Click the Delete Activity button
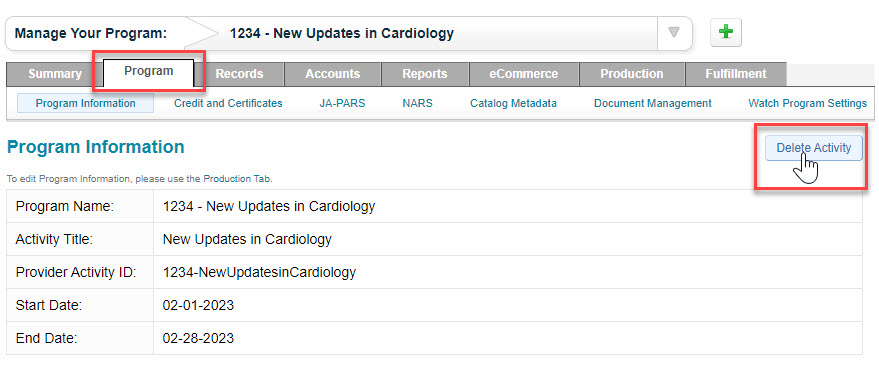Image resolution: width=879 pixels, height=367 pixels. (x=813, y=148)
